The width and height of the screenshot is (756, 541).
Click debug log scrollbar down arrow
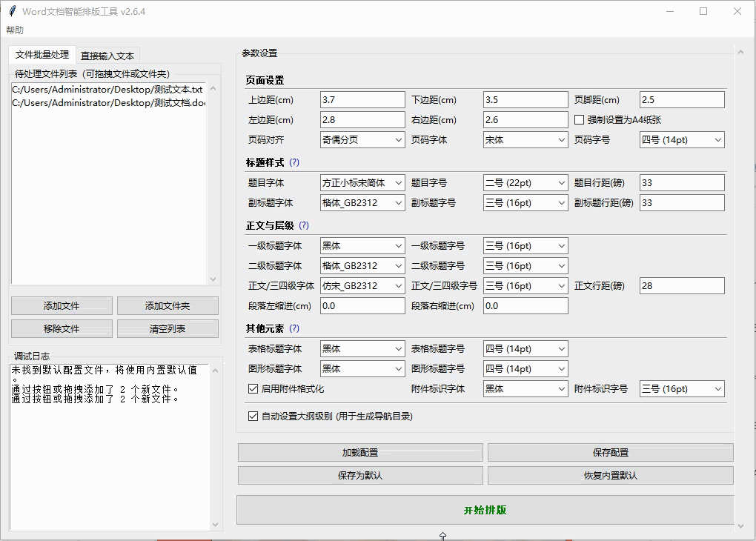coord(215,524)
